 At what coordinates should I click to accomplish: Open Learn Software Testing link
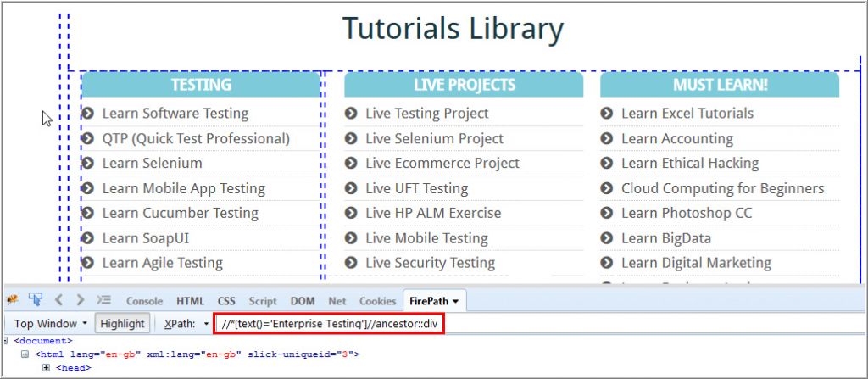(x=175, y=114)
